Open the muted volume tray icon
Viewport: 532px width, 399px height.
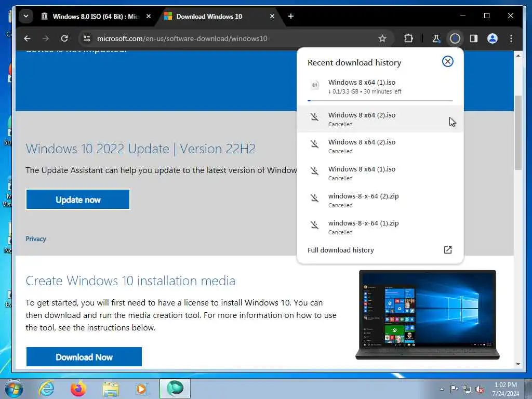[480, 390]
